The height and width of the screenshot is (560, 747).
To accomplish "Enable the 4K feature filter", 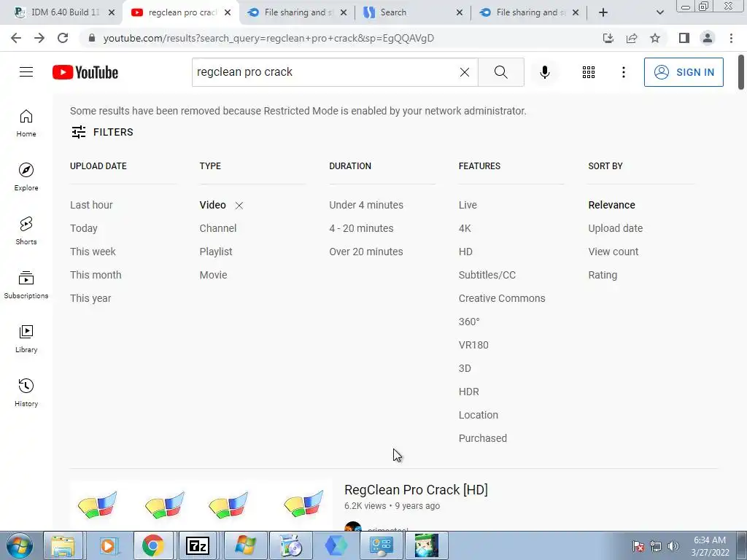I will pyautogui.click(x=465, y=228).
